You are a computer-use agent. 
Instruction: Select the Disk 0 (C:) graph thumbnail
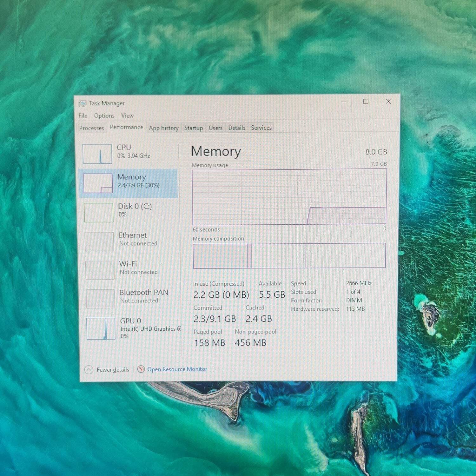coord(99,212)
